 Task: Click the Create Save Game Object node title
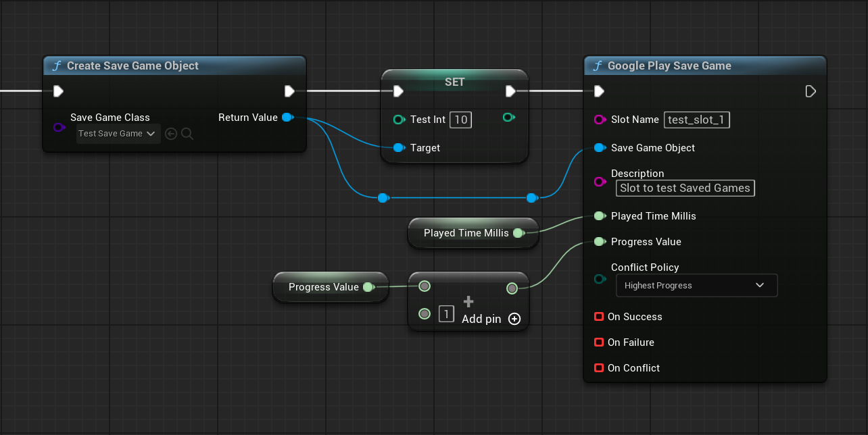click(x=133, y=66)
